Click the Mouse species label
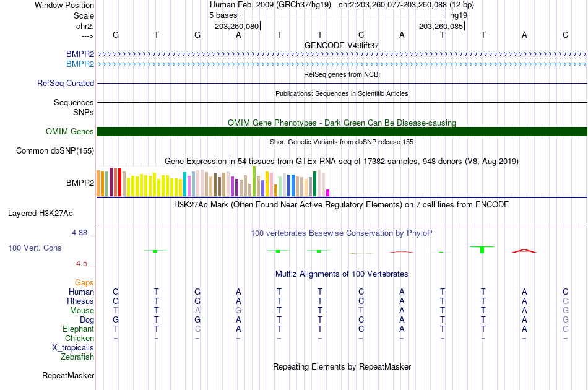This screenshot has height=390, width=588. (82, 311)
